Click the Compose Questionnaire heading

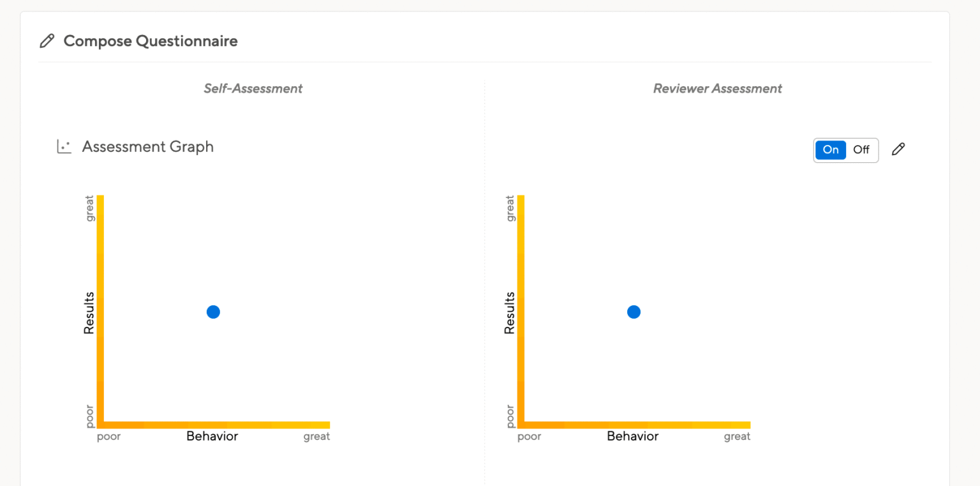(x=150, y=40)
